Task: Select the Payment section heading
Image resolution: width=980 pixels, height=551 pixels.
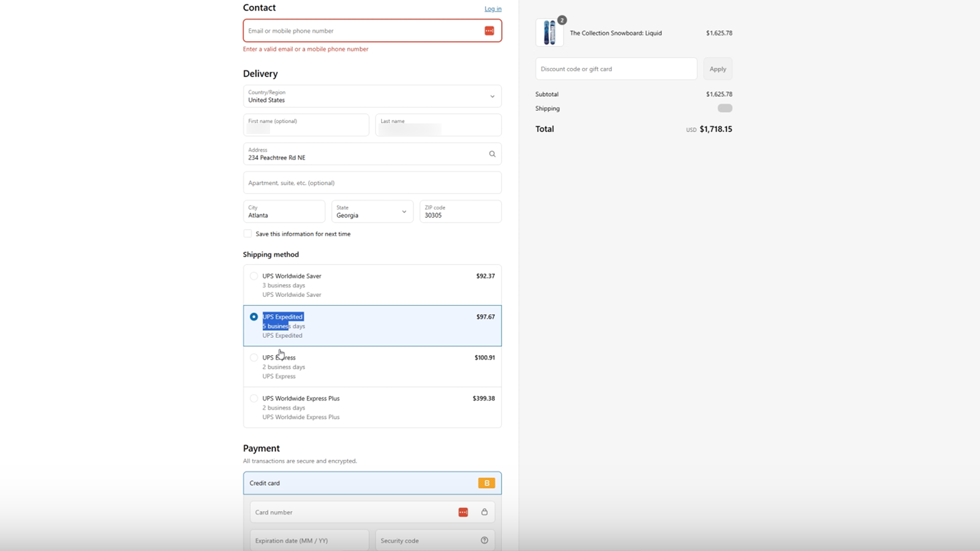Action: [262, 448]
